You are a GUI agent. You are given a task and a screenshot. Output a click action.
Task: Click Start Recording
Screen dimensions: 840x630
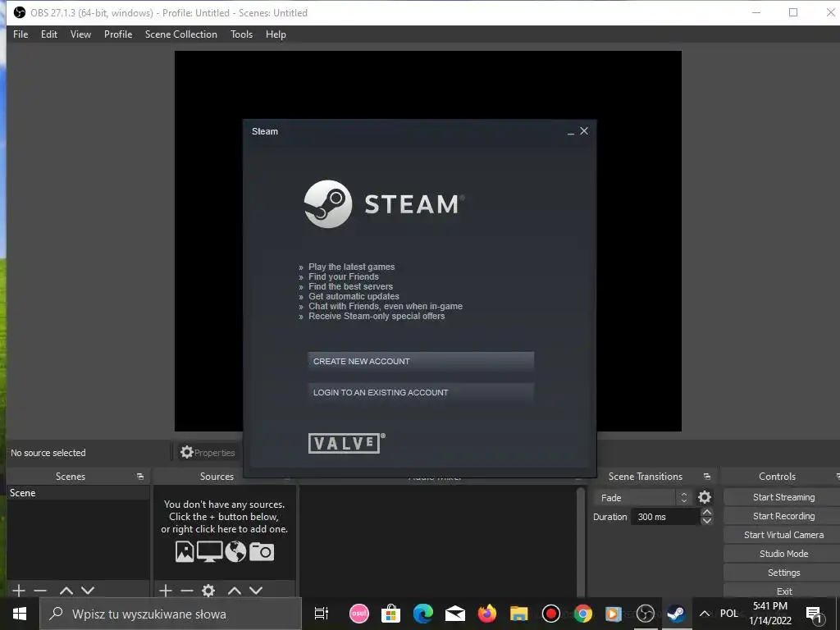tap(783, 516)
